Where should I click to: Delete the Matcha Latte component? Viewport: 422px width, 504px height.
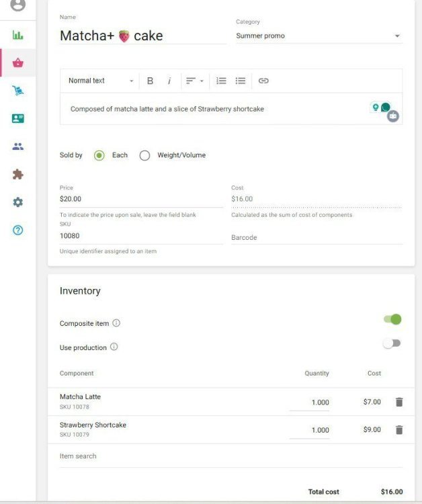(399, 402)
